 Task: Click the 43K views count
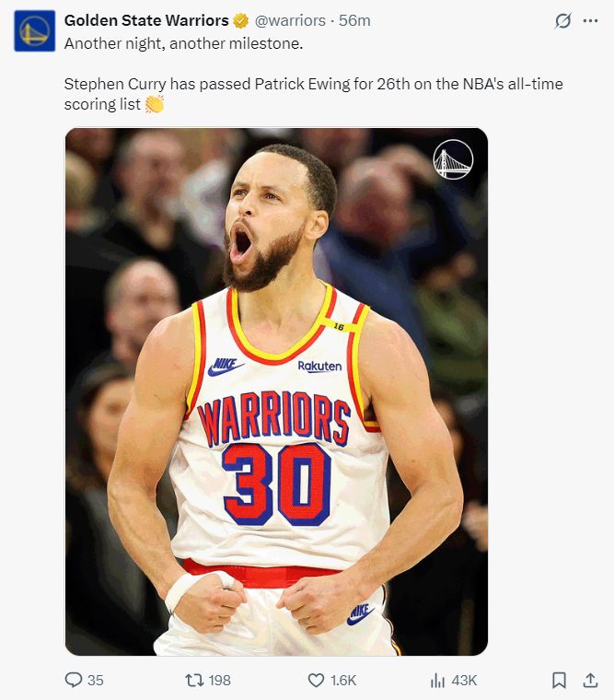(464, 681)
